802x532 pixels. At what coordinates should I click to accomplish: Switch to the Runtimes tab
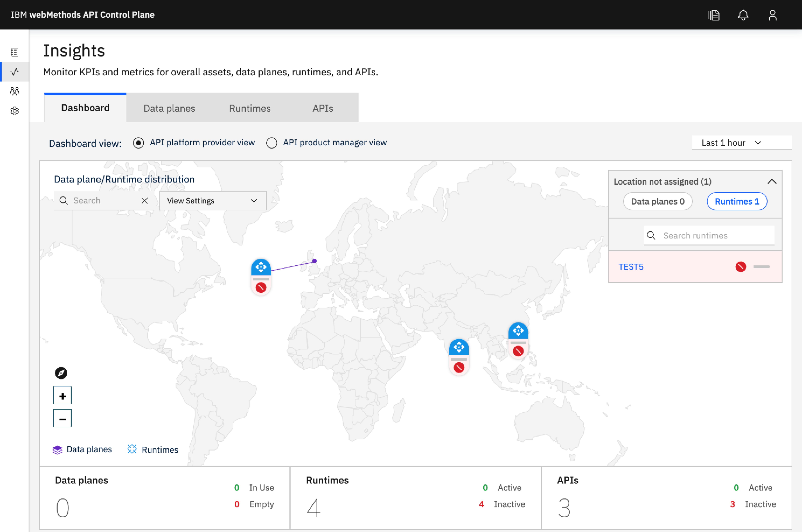(x=250, y=108)
